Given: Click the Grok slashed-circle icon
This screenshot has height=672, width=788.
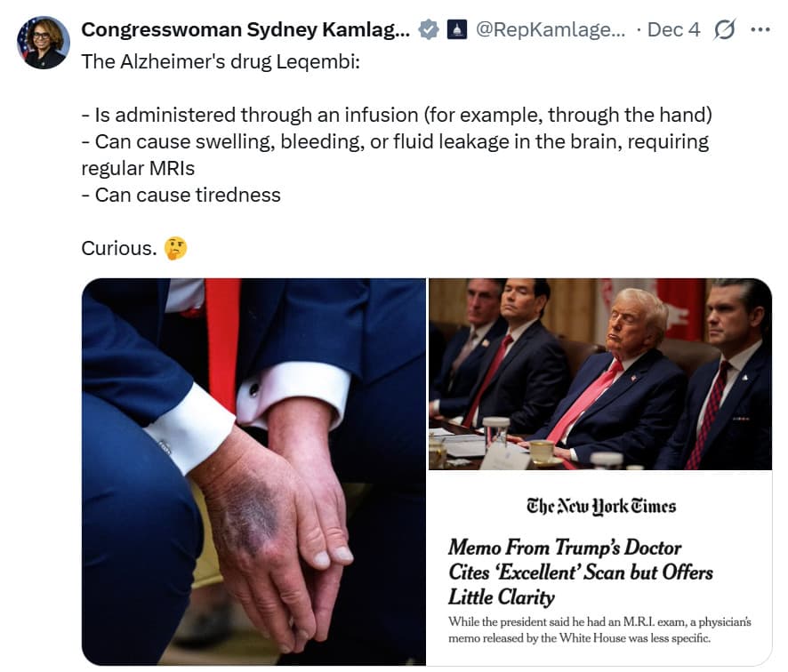Looking at the screenshot, I should point(725,29).
